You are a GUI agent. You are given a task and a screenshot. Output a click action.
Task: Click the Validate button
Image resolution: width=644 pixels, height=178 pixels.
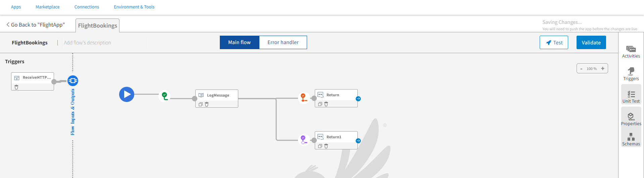(x=591, y=42)
